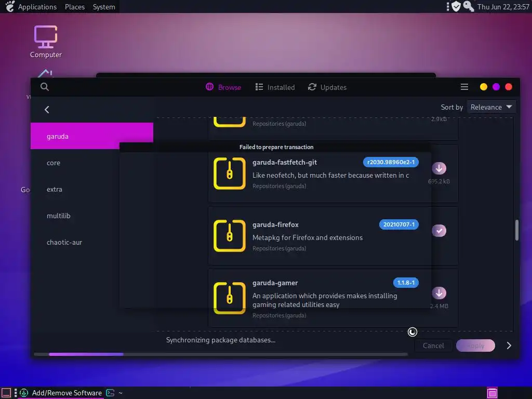Select the chaotic-aur repository in sidebar
This screenshot has width=532, height=399.
92,242
